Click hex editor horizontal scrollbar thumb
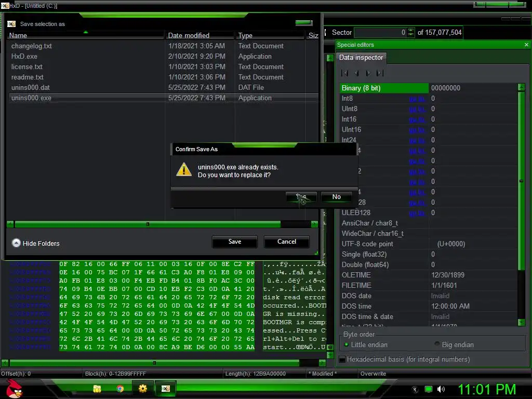 [154, 363]
